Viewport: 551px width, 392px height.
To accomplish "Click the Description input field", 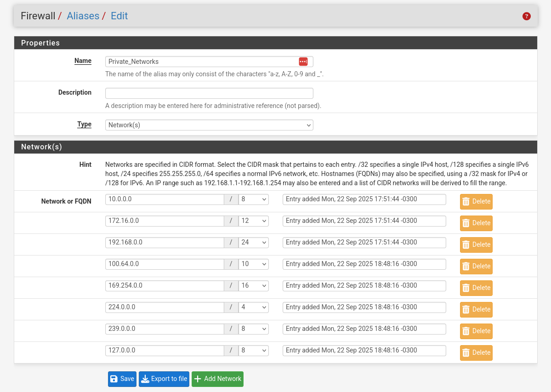I will coord(209,93).
